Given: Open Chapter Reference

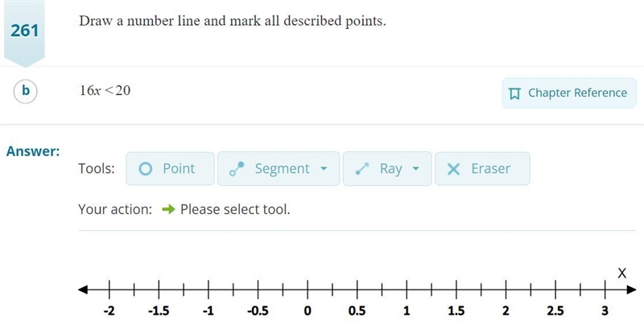Looking at the screenshot, I should pyautogui.click(x=569, y=93).
